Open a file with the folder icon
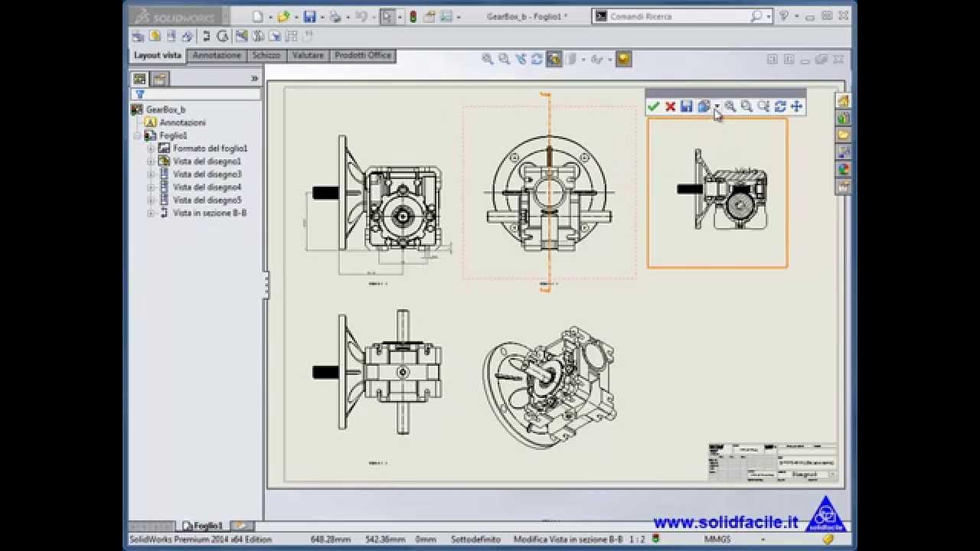The height and width of the screenshot is (551, 980). (x=283, y=16)
